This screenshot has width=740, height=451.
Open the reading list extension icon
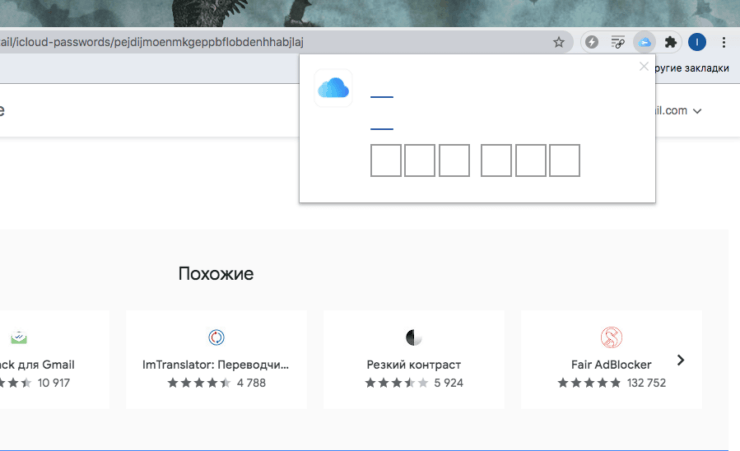pos(618,42)
